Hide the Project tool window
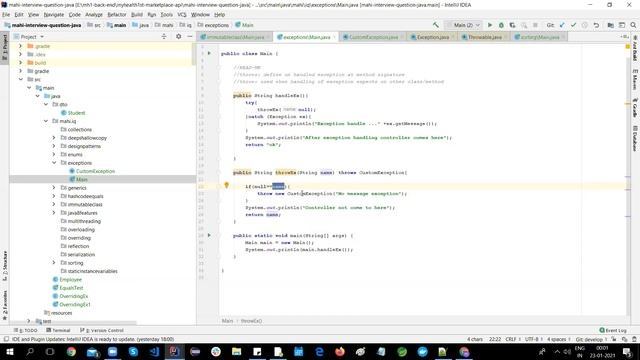Screen dimensions: 640x360 coord(190,36)
